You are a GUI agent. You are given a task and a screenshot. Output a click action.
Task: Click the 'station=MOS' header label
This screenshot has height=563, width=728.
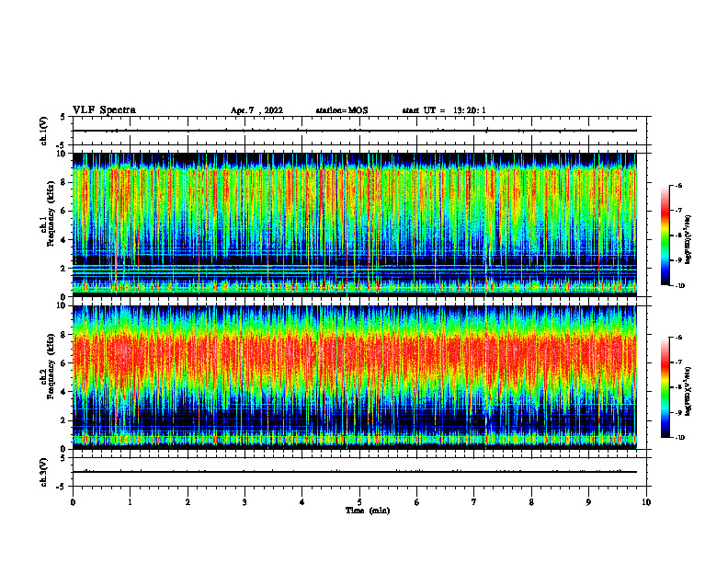click(x=342, y=110)
